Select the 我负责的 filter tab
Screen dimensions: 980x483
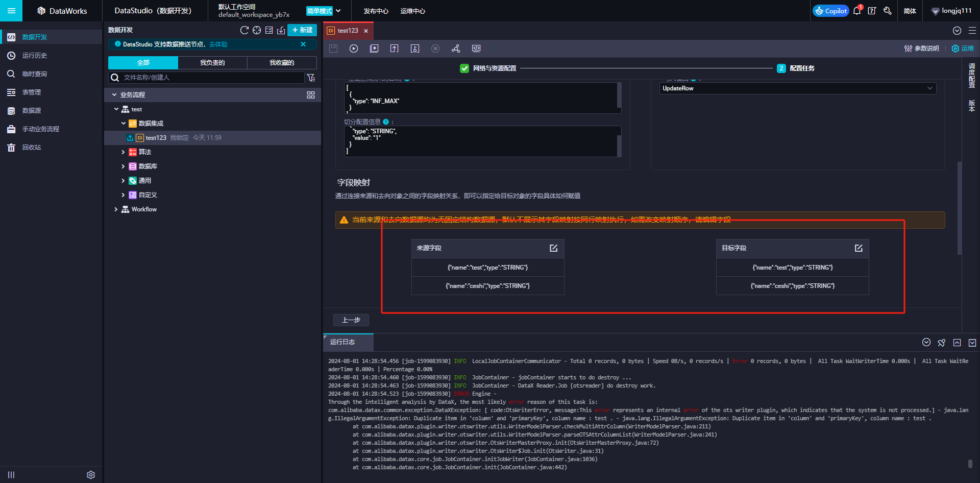(x=212, y=63)
